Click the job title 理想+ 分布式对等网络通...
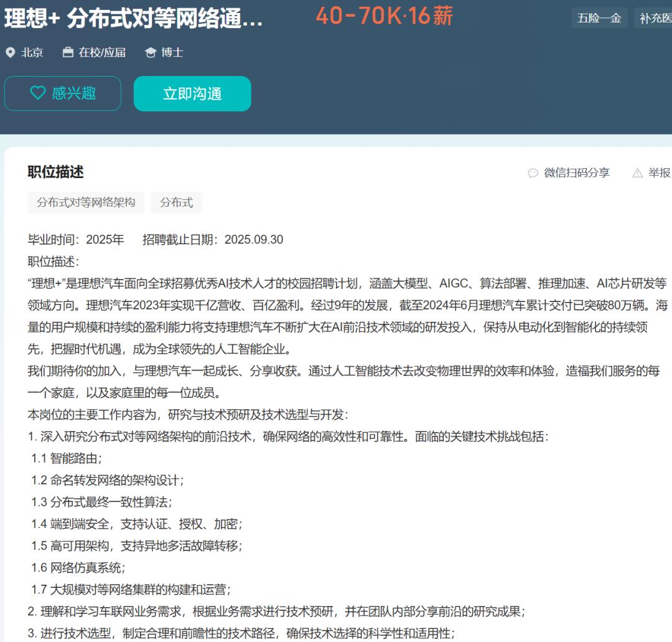Screen dimensions: 672x642 click(x=133, y=19)
